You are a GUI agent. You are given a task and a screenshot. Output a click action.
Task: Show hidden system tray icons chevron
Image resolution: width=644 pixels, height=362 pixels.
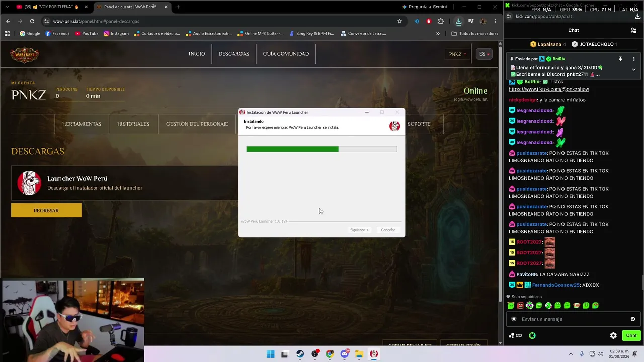click(571, 354)
